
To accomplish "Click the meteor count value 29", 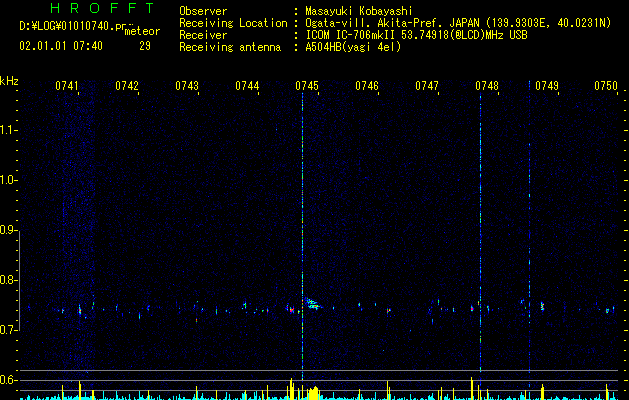I will click(x=145, y=46).
